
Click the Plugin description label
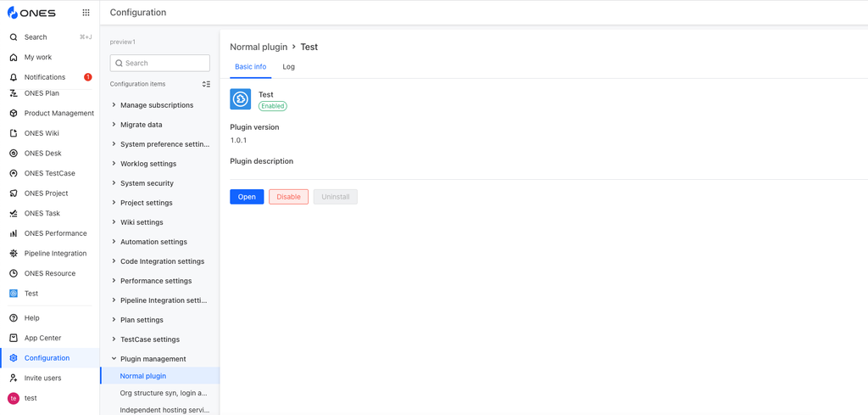coord(262,161)
